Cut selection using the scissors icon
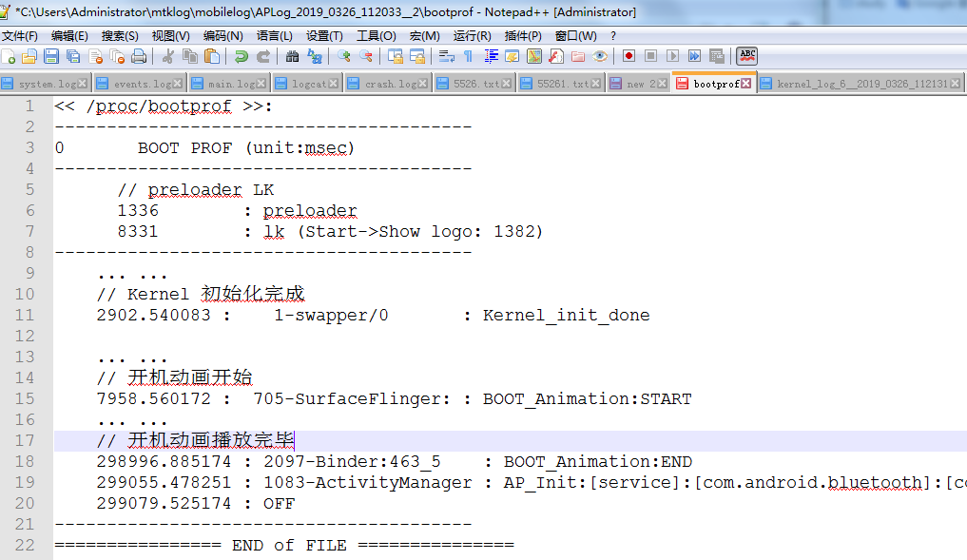The height and width of the screenshot is (560, 967). 167,59
